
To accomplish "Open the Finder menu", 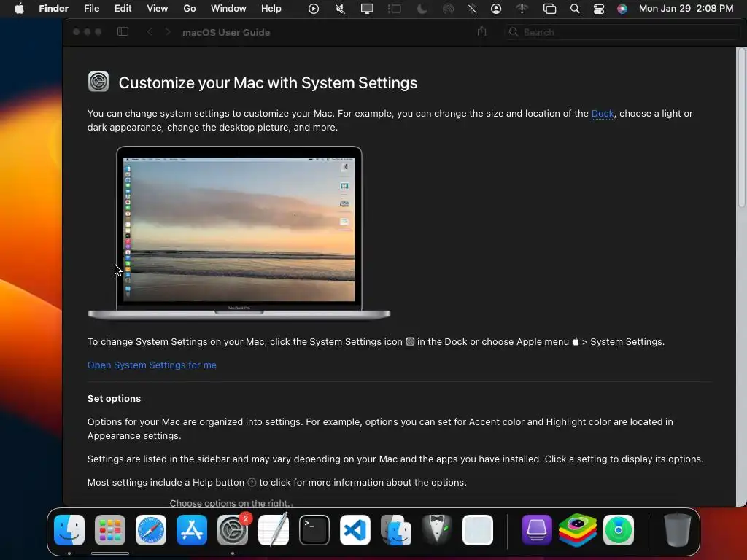I will click(54, 8).
